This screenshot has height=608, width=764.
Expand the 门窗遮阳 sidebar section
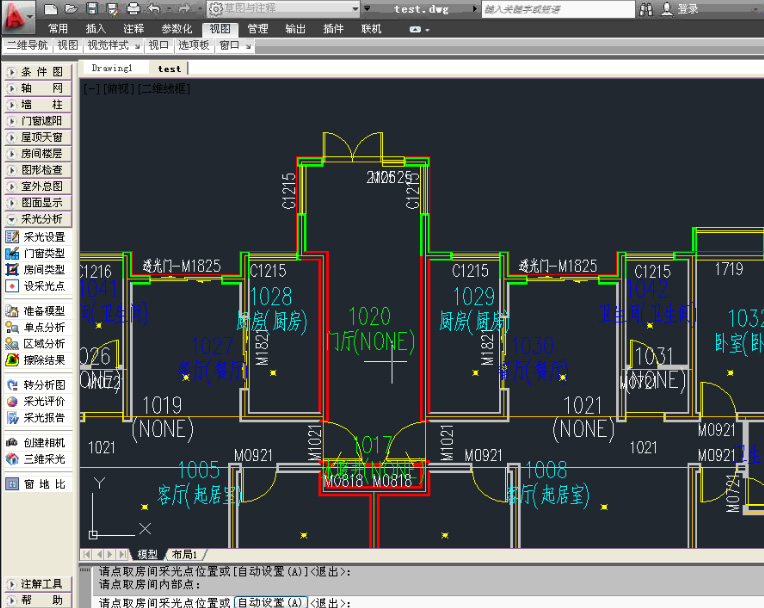coord(38,121)
